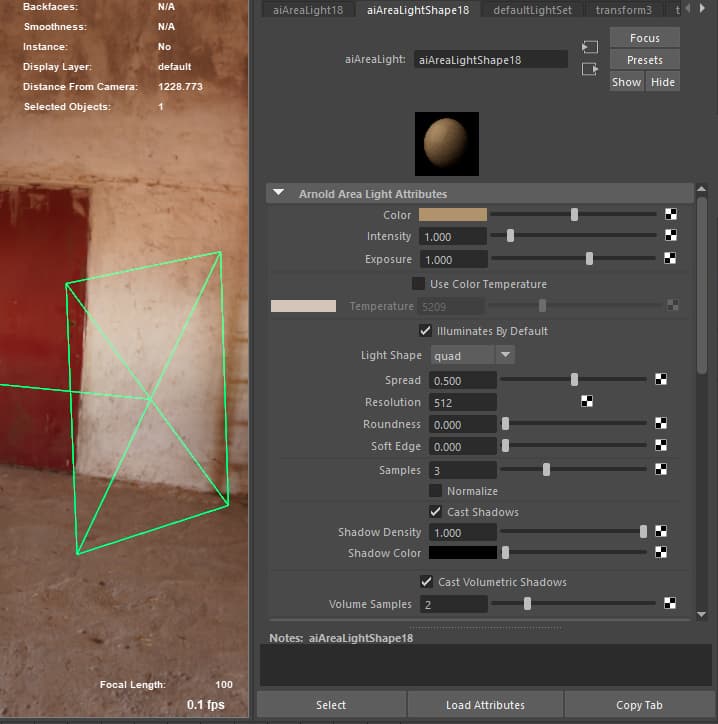Enable the Use Color Temperature checkbox

[x=418, y=284]
